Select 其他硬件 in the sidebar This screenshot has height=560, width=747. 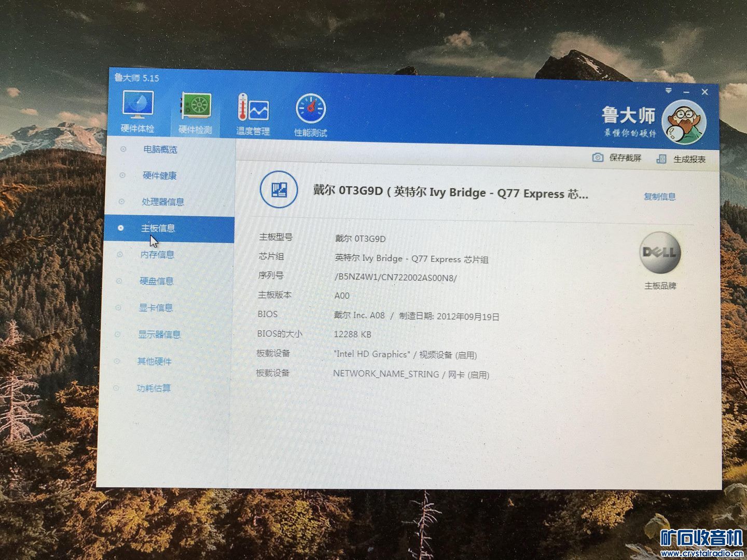155,361
